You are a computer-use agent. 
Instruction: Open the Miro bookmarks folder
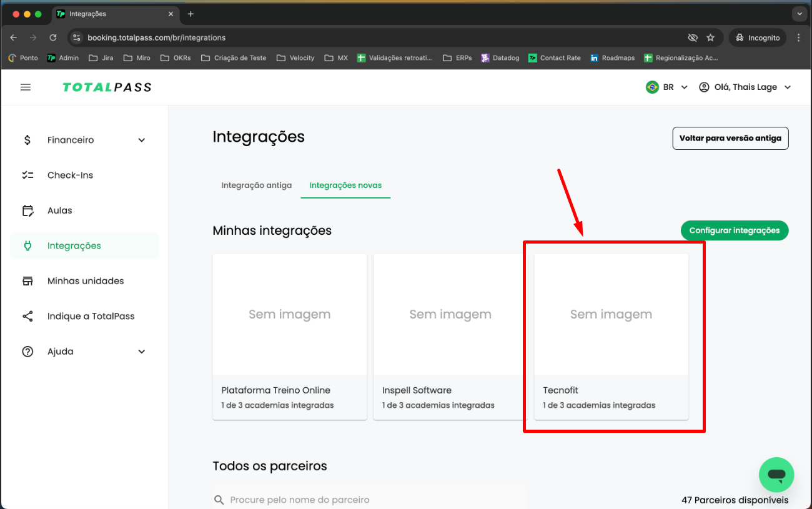tap(137, 57)
